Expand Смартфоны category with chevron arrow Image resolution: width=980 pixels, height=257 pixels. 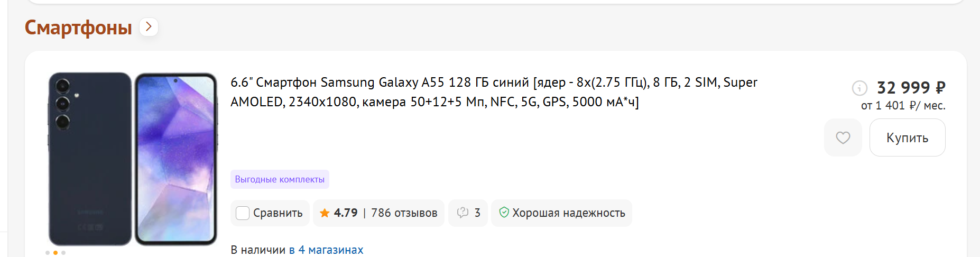(x=149, y=26)
